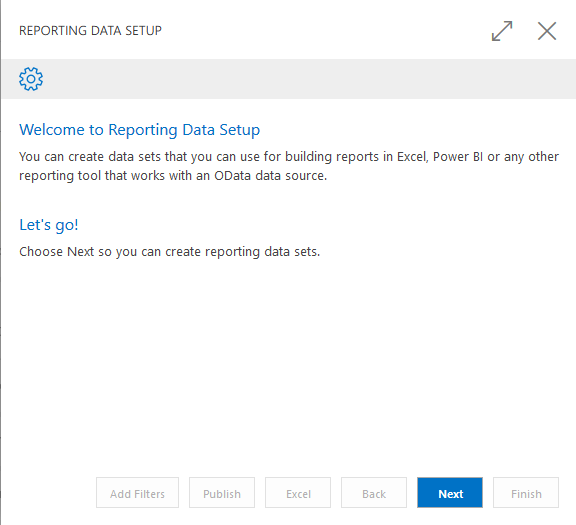Proceed with the blue Next button
The width and height of the screenshot is (576, 525).
pyautogui.click(x=450, y=493)
